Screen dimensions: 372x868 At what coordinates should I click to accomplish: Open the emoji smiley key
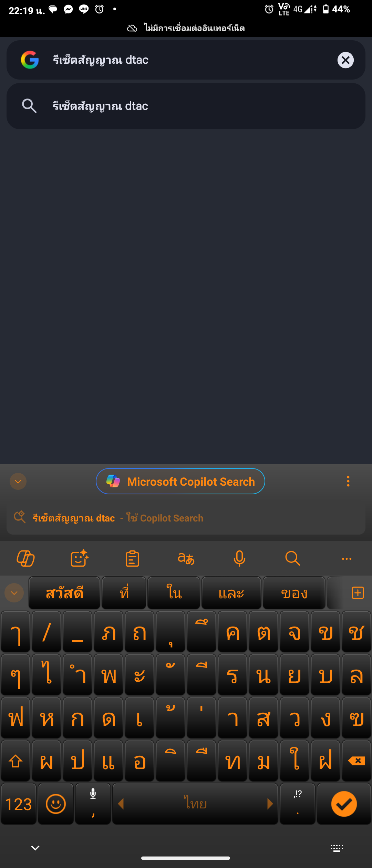(56, 804)
